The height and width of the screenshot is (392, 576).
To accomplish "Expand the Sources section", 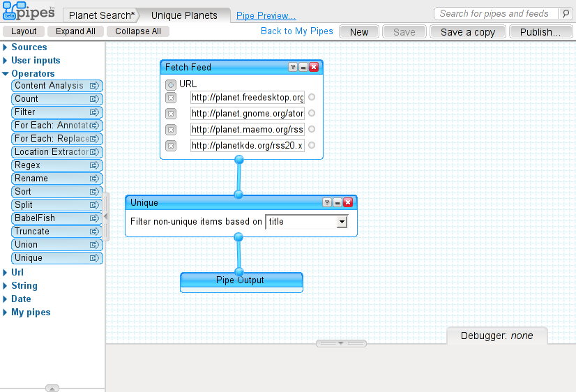I will coord(5,47).
